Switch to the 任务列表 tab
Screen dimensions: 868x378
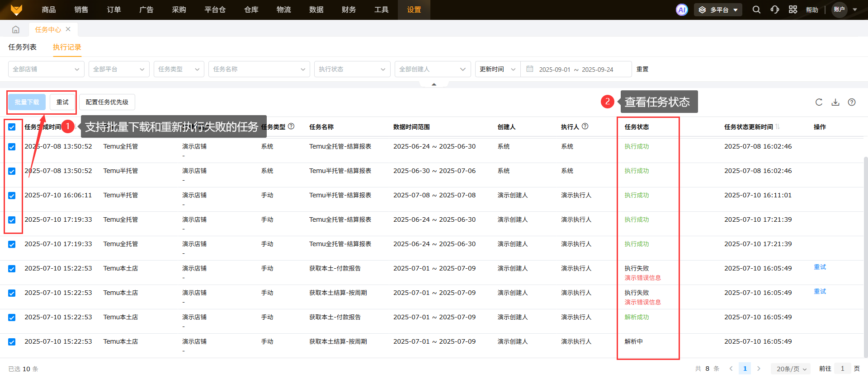tap(22, 47)
